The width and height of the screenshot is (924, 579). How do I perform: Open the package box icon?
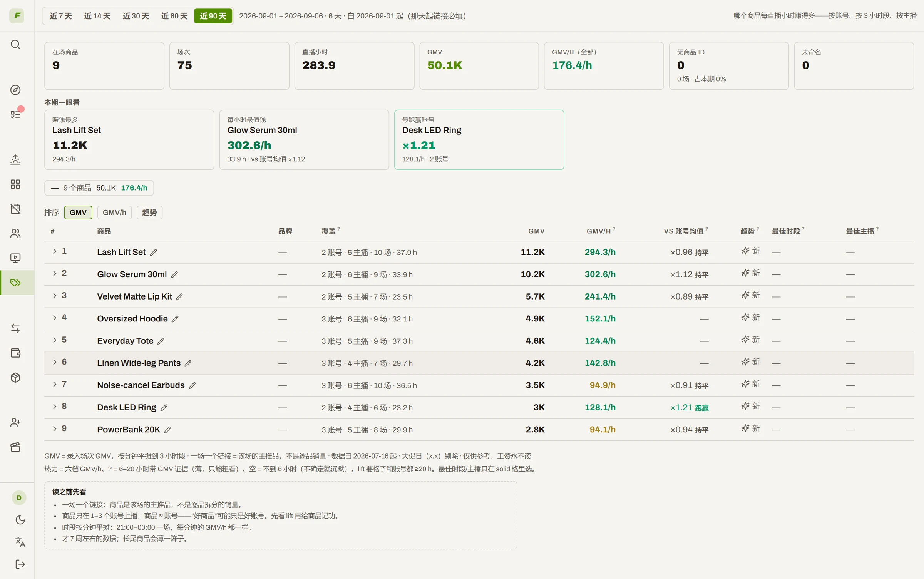(15, 377)
